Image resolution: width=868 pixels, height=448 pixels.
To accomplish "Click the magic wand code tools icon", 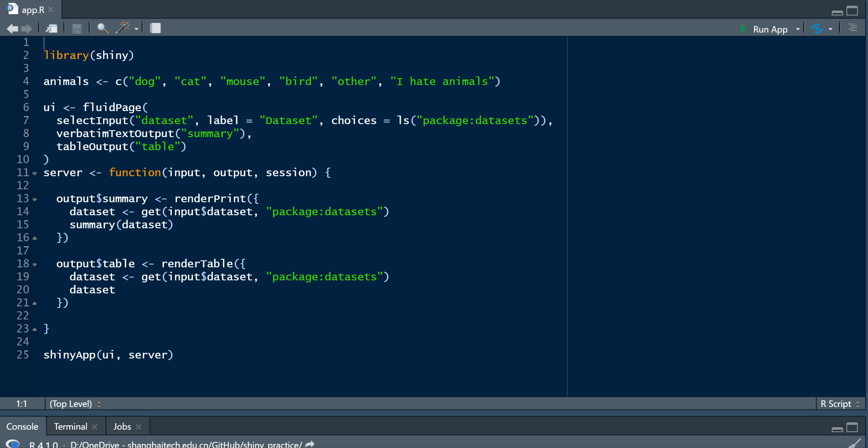I will (123, 28).
